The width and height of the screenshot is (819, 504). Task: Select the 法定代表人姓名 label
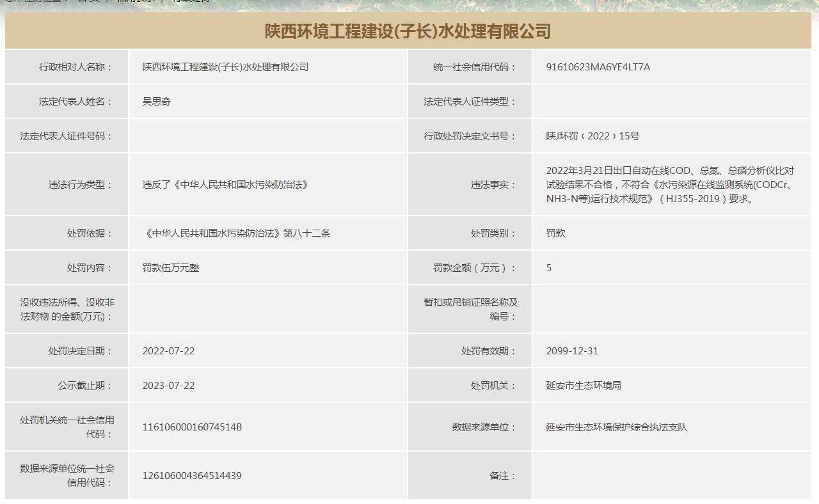tap(76, 101)
